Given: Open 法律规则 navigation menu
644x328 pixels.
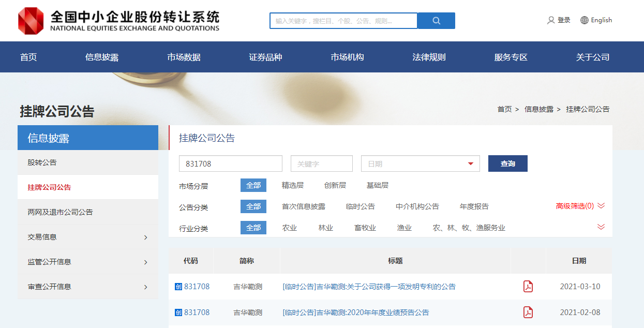Looking at the screenshot, I should 429,57.
